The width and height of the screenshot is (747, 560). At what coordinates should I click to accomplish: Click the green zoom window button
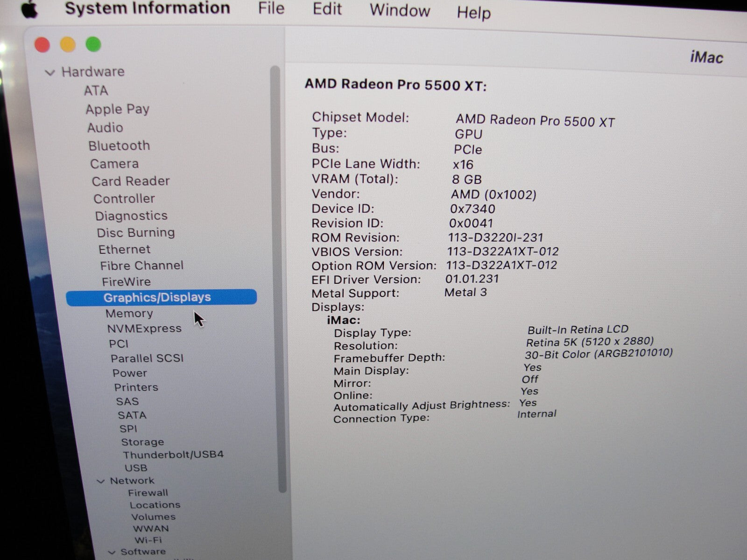tap(93, 44)
